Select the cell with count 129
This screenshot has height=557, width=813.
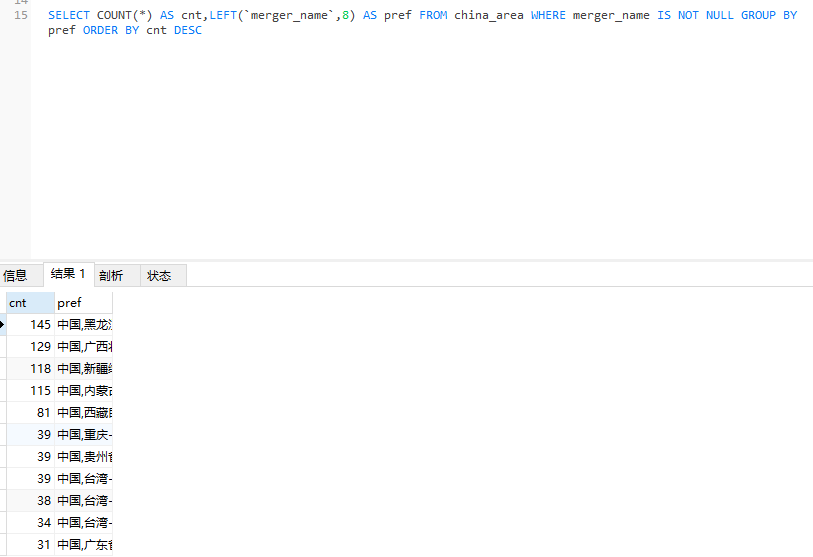click(x=30, y=347)
